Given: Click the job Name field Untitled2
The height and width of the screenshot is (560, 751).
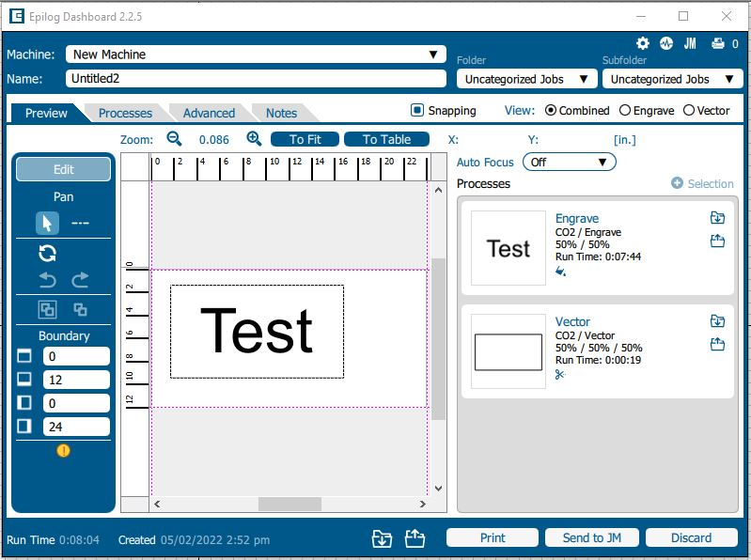Looking at the screenshot, I should 256,79.
